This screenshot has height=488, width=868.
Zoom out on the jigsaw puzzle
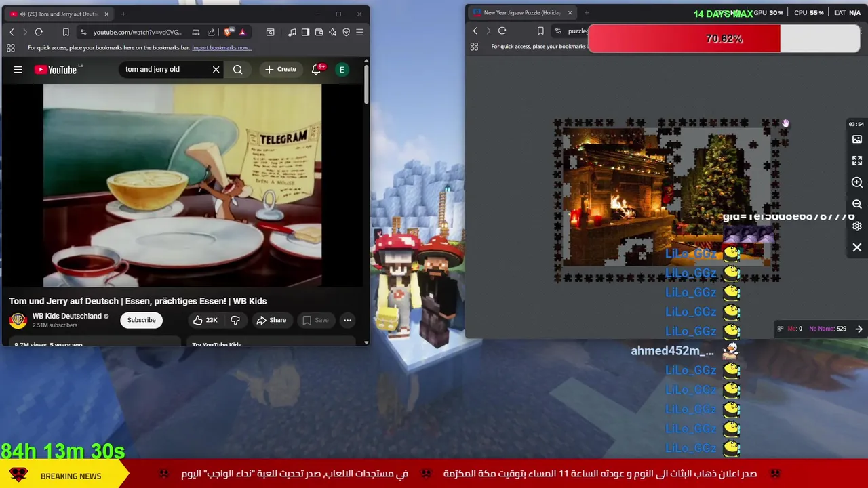pos(857,204)
